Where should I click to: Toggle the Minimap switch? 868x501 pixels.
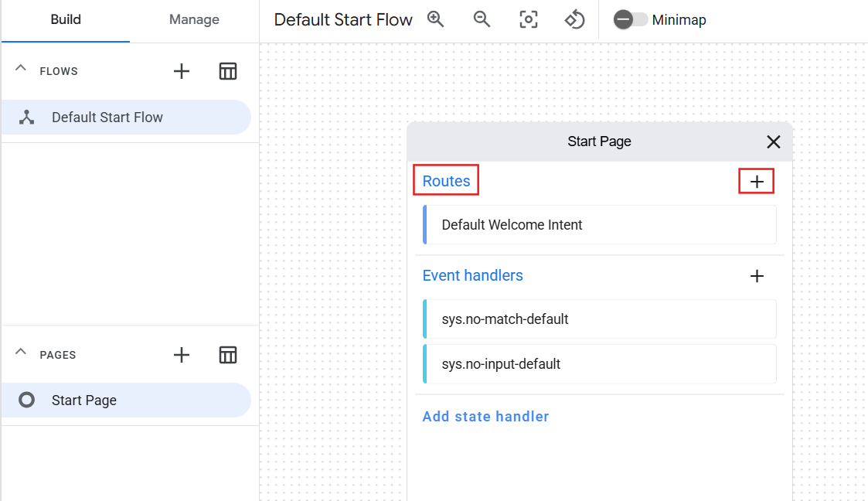tap(630, 19)
